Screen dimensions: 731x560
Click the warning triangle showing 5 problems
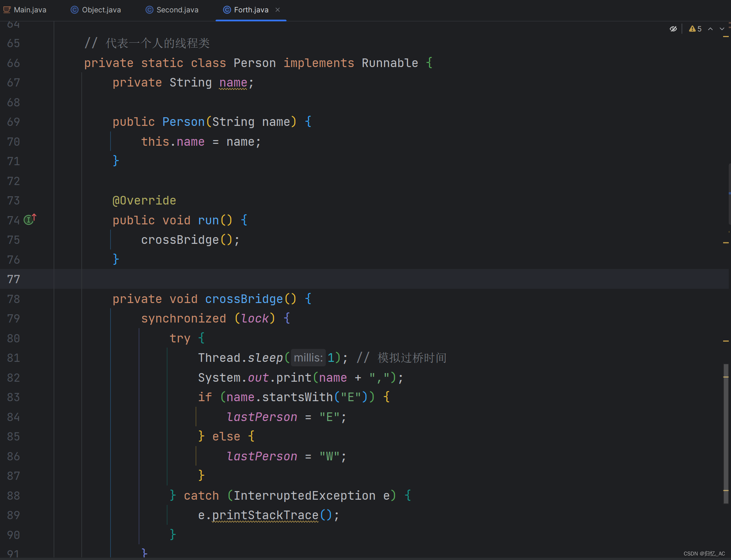coord(692,29)
